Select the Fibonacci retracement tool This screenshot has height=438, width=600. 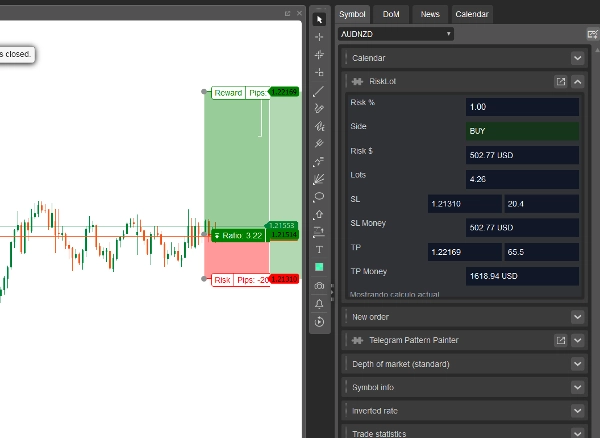[319, 161]
